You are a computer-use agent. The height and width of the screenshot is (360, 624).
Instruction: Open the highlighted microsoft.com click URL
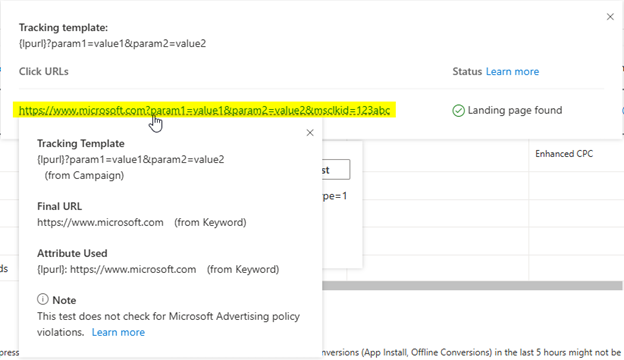pyautogui.click(x=205, y=110)
